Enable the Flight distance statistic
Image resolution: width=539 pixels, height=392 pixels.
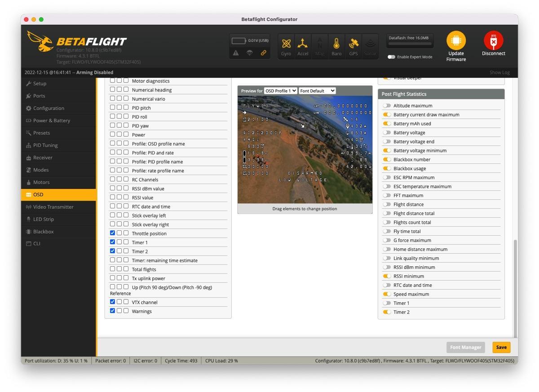[x=387, y=204]
